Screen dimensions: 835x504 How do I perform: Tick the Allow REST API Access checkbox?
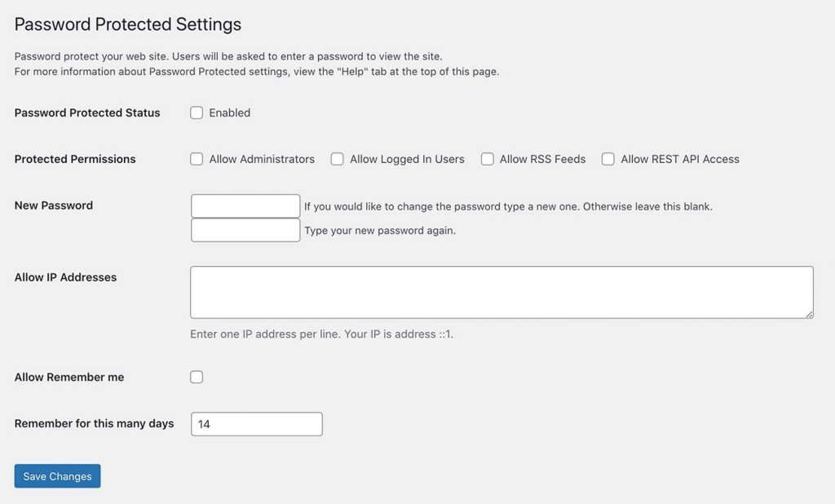pos(608,159)
